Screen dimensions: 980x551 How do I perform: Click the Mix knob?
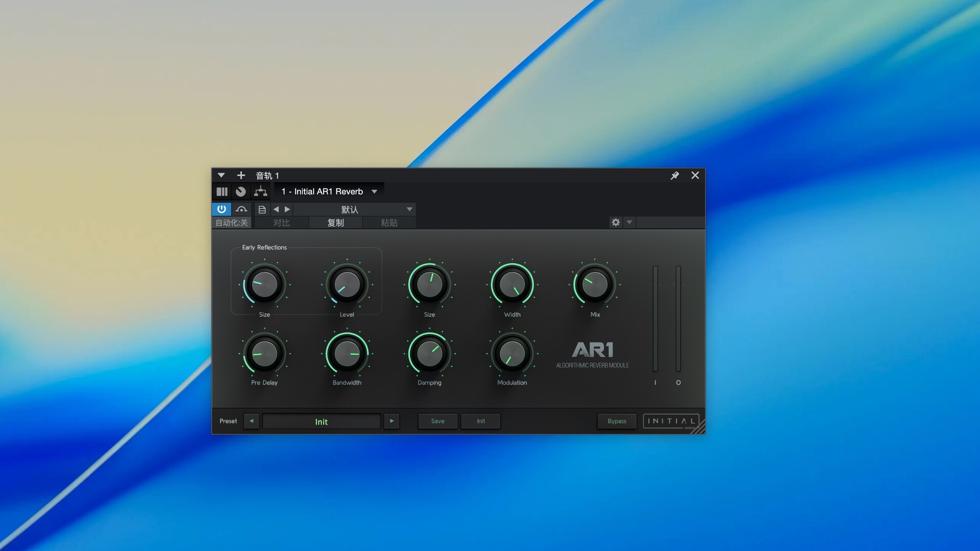pyautogui.click(x=595, y=284)
